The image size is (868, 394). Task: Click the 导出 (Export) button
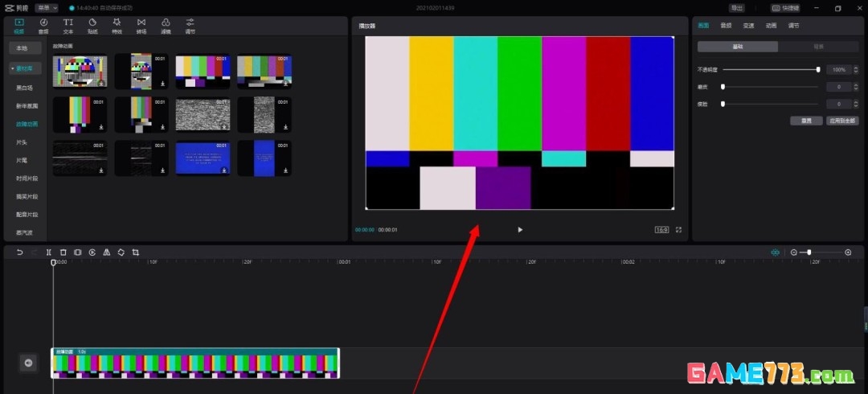[736, 8]
